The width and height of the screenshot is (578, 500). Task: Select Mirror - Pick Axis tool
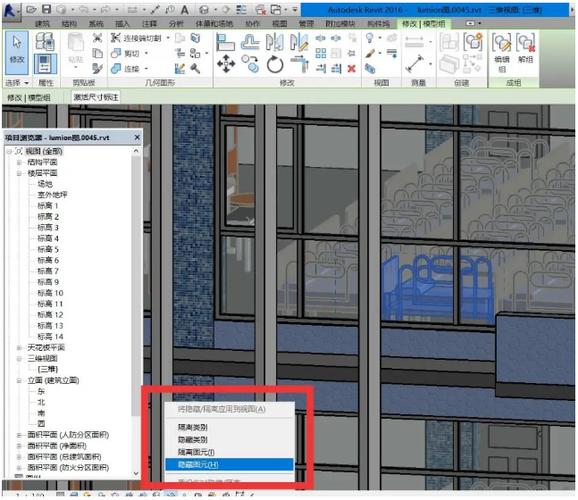275,42
